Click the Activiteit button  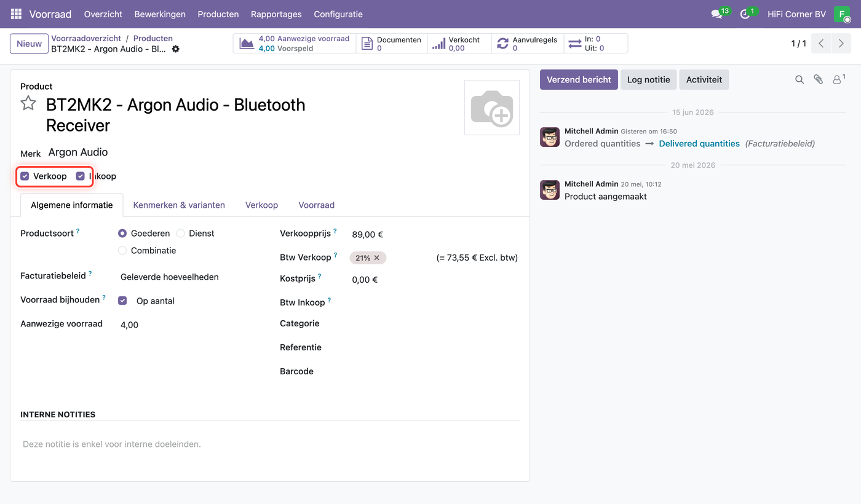click(704, 80)
